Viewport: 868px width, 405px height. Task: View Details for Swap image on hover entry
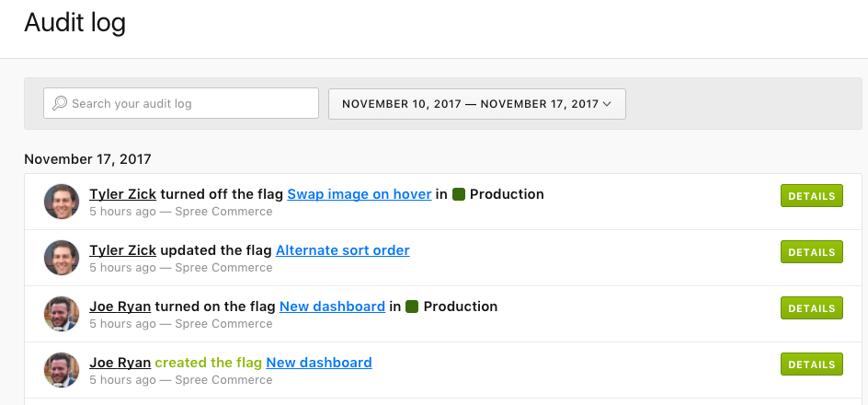tap(811, 196)
